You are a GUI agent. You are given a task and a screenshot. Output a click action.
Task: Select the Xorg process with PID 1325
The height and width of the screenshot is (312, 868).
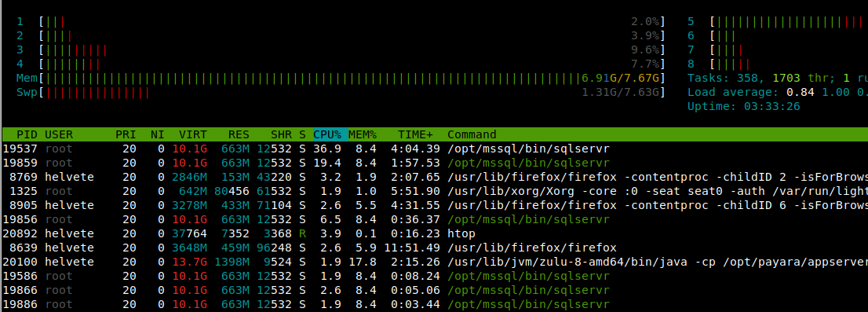435,191
